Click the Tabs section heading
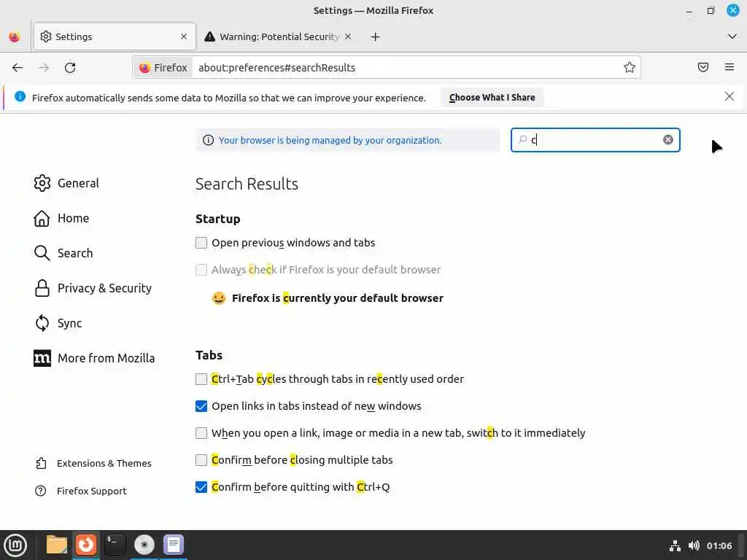This screenshot has width=747, height=560. [209, 355]
